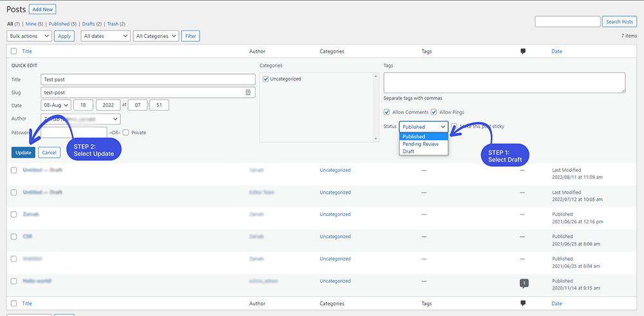The image size is (644, 316).
Task: Sort by the Title link in the table footer
Action: 27,303
